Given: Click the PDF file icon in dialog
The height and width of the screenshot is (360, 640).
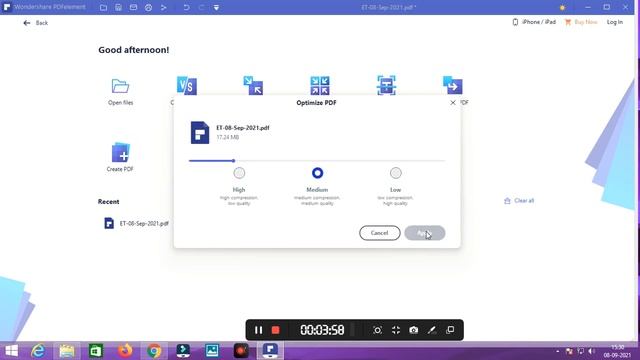Looking at the screenshot, I should click(200, 132).
